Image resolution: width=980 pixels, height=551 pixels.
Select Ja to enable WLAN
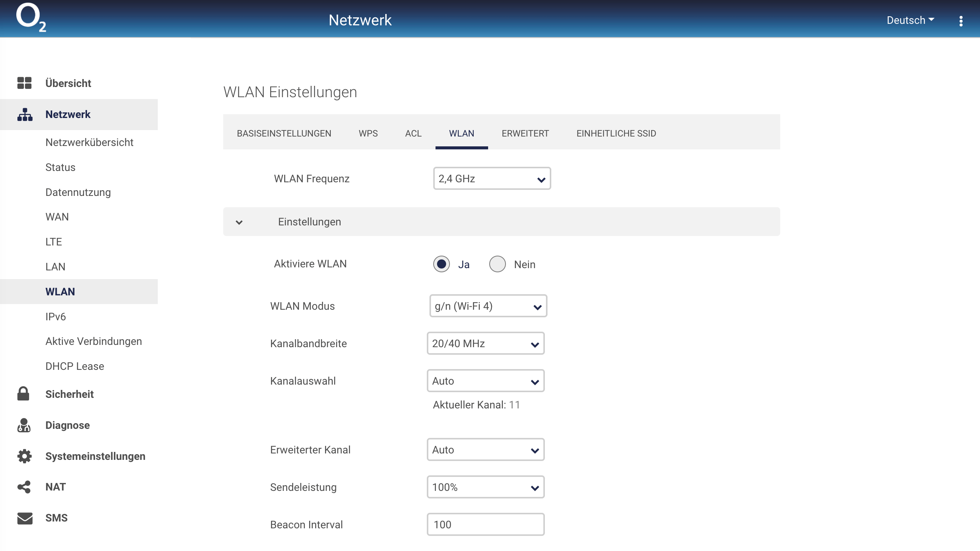coord(441,264)
